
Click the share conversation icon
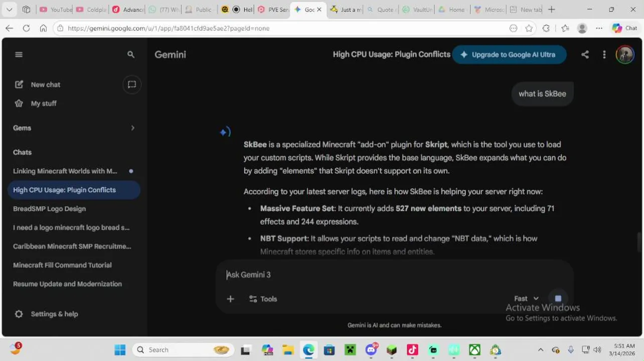pos(585,55)
